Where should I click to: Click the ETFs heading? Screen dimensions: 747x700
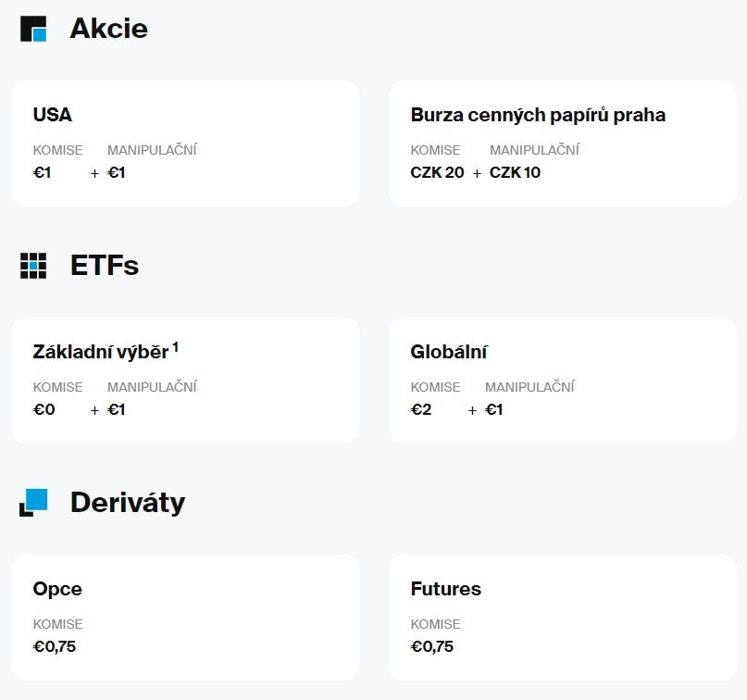105,266
